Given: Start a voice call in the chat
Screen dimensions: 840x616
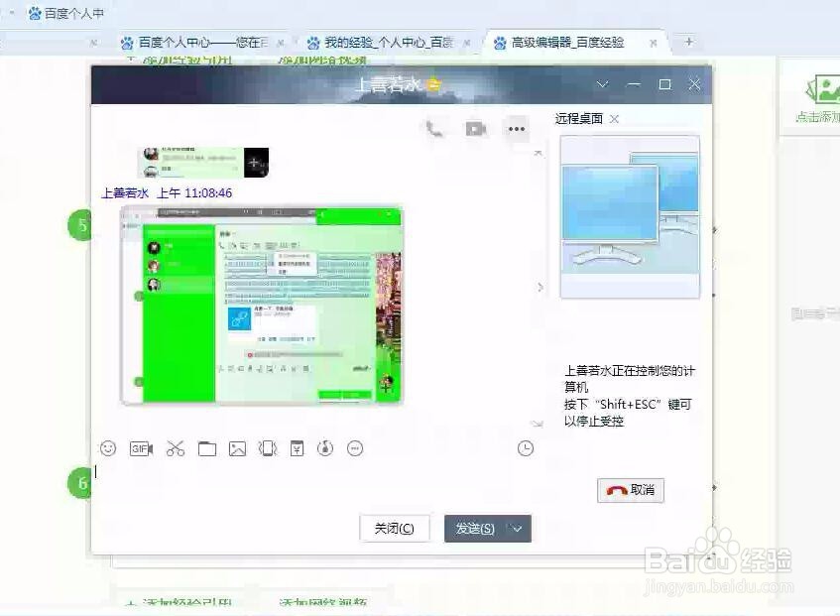Looking at the screenshot, I should 434,129.
